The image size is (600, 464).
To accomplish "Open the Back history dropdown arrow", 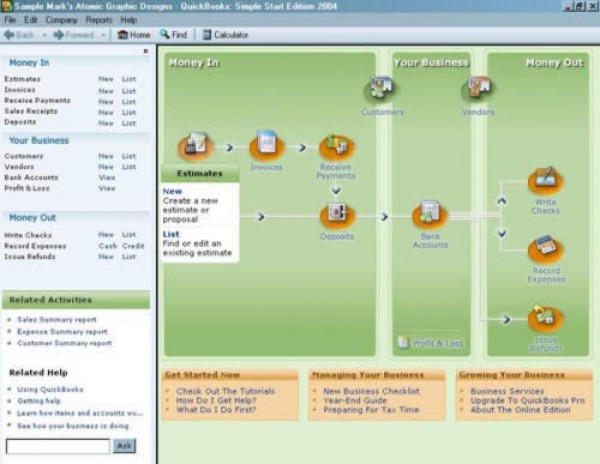I will point(44,35).
